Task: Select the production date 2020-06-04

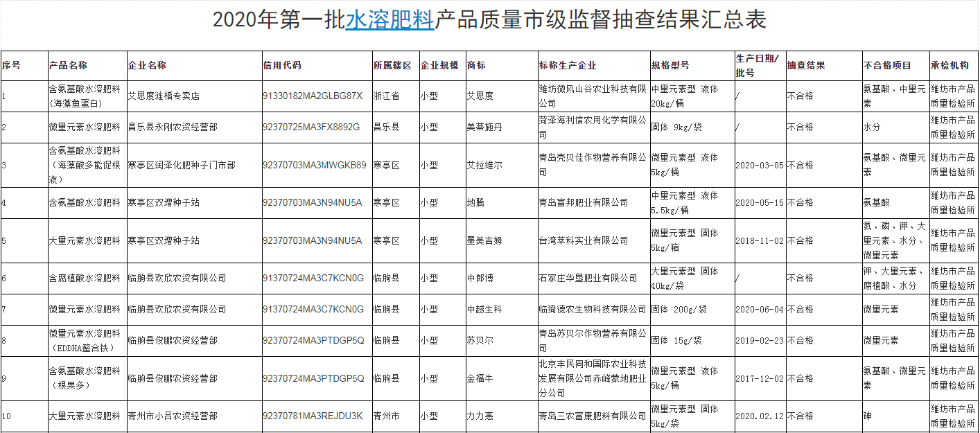Action: (x=760, y=309)
